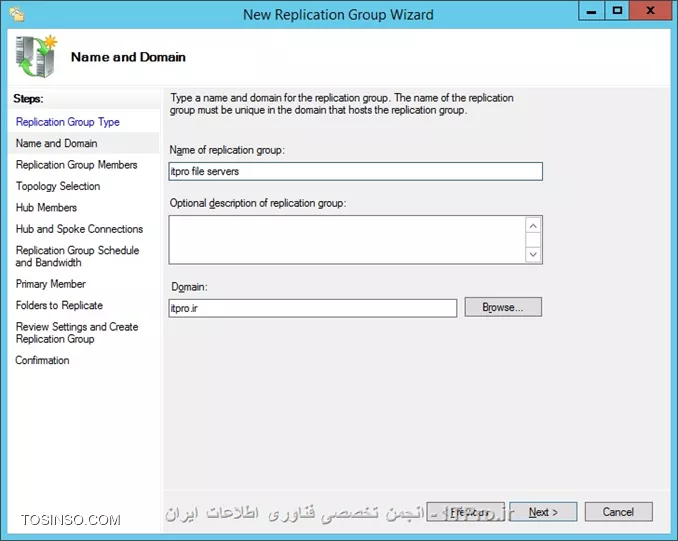Go back with the Previous button

(x=465, y=512)
